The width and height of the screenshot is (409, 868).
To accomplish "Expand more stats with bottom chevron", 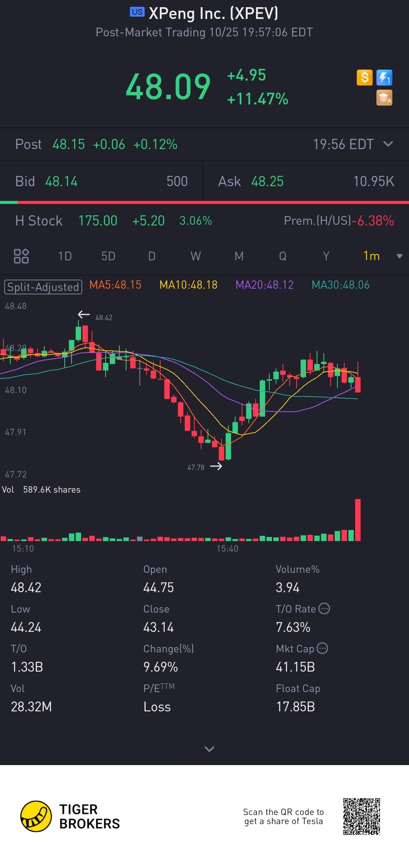I will [x=209, y=749].
